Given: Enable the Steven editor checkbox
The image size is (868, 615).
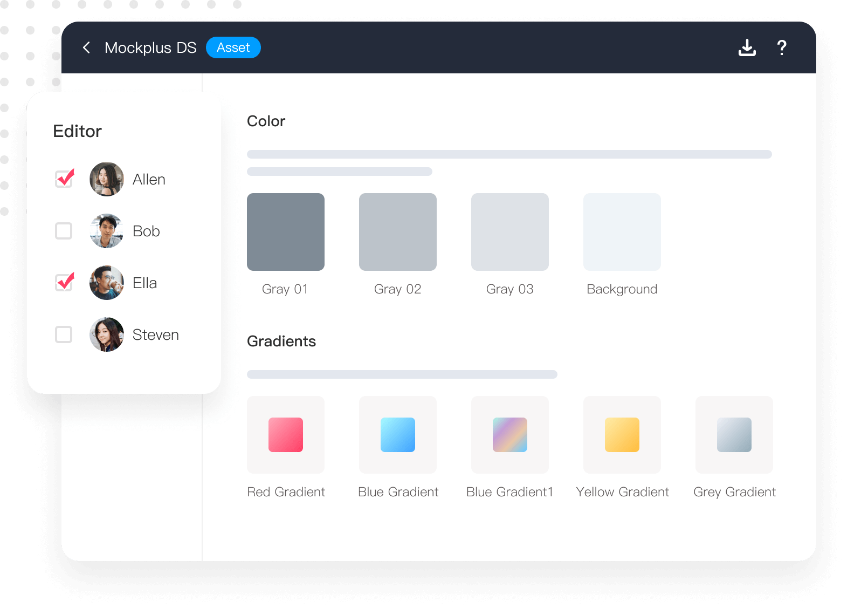Looking at the screenshot, I should (x=64, y=334).
